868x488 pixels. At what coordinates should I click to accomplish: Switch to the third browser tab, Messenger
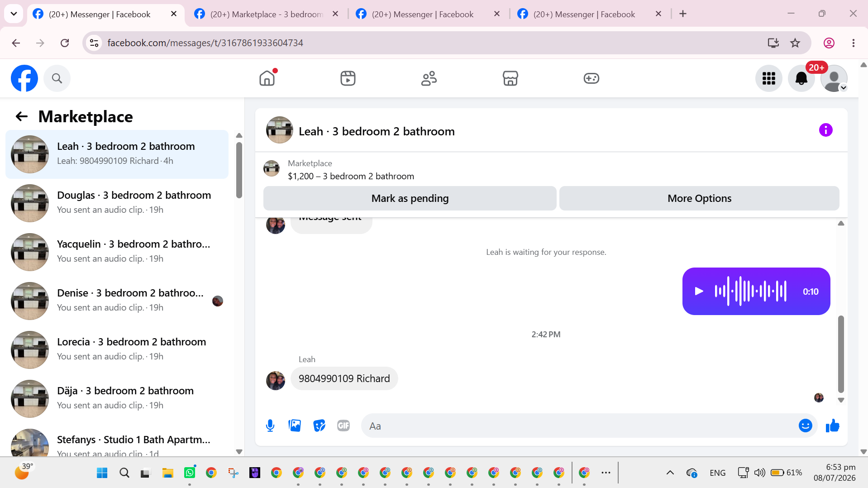point(428,14)
